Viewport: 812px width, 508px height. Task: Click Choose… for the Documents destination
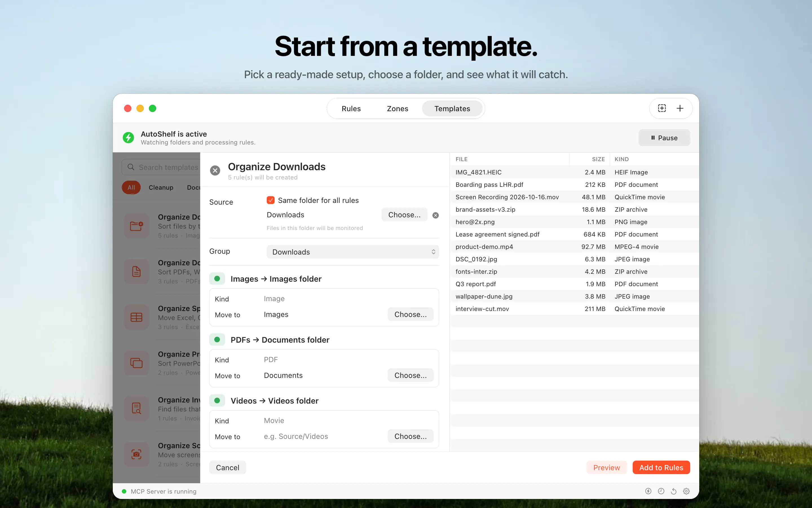coord(410,375)
